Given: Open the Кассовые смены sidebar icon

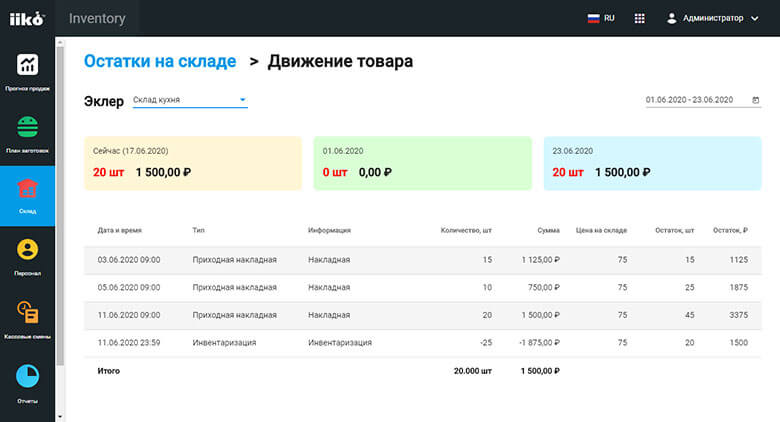Looking at the screenshot, I should [x=28, y=314].
